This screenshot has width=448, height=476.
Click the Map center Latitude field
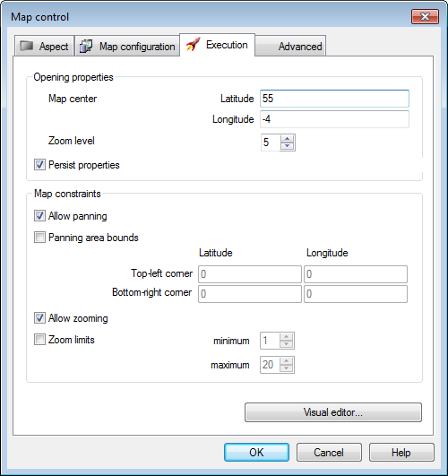point(334,99)
